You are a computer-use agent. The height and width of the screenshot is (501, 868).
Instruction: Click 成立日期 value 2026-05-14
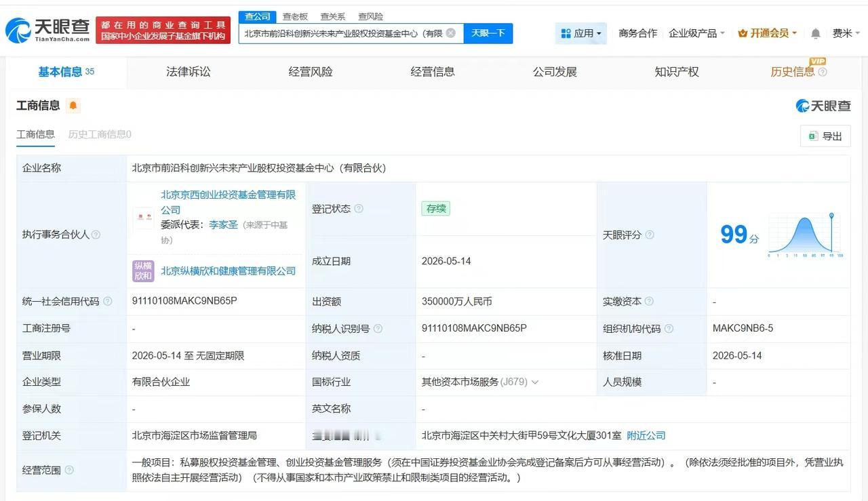tap(446, 261)
